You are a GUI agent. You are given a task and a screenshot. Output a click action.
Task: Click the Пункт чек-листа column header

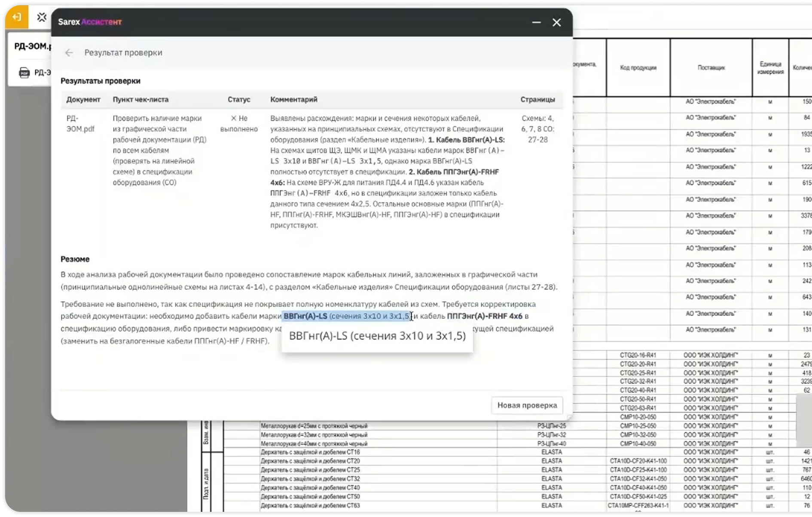click(x=140, y=99)
